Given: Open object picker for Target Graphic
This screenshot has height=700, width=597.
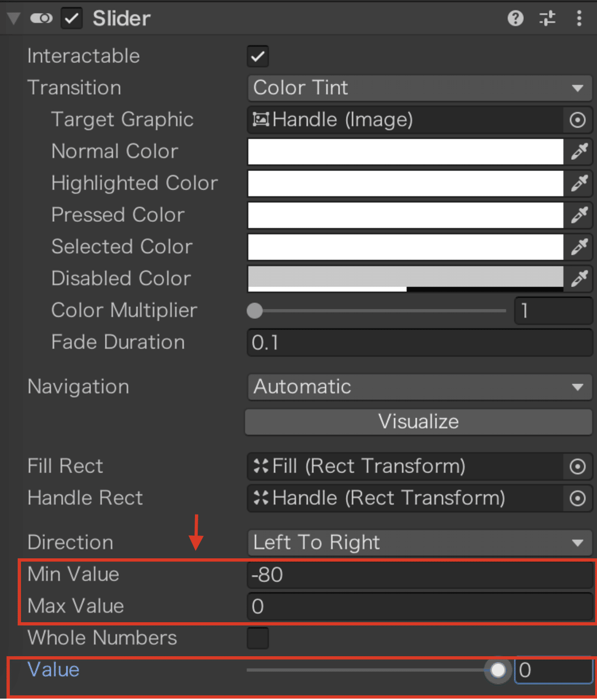Looking at the screenshot, I should [578, 120].
